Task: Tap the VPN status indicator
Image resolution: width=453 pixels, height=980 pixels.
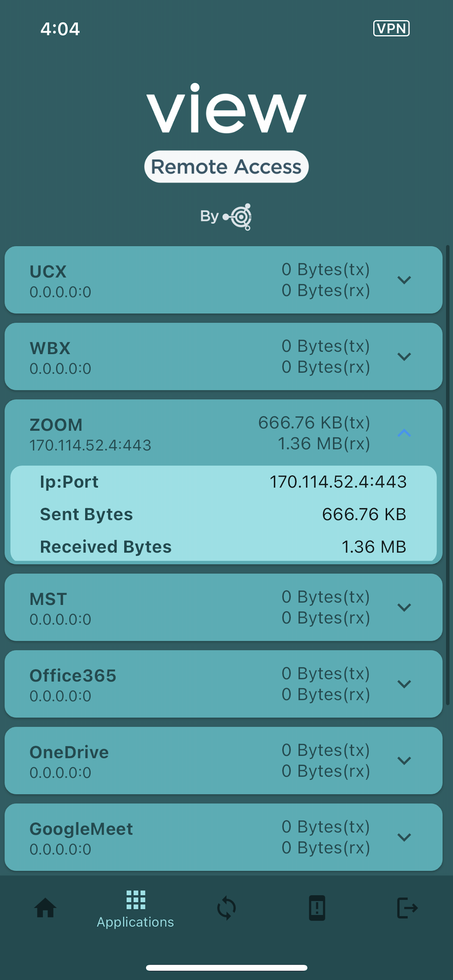Action: (391, 28)
